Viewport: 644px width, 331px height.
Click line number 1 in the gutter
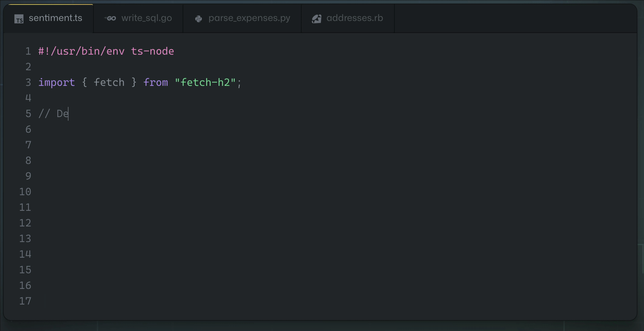28,51
